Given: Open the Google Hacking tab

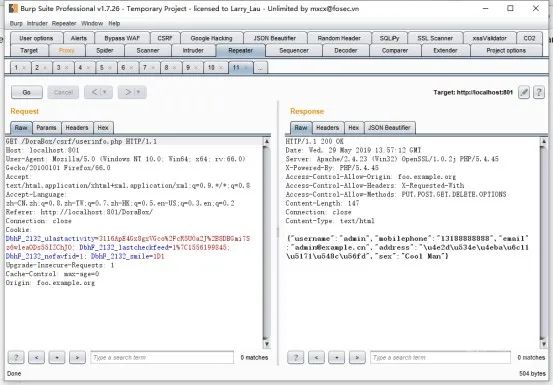Looking at the screenshot, I should [212, 38].
